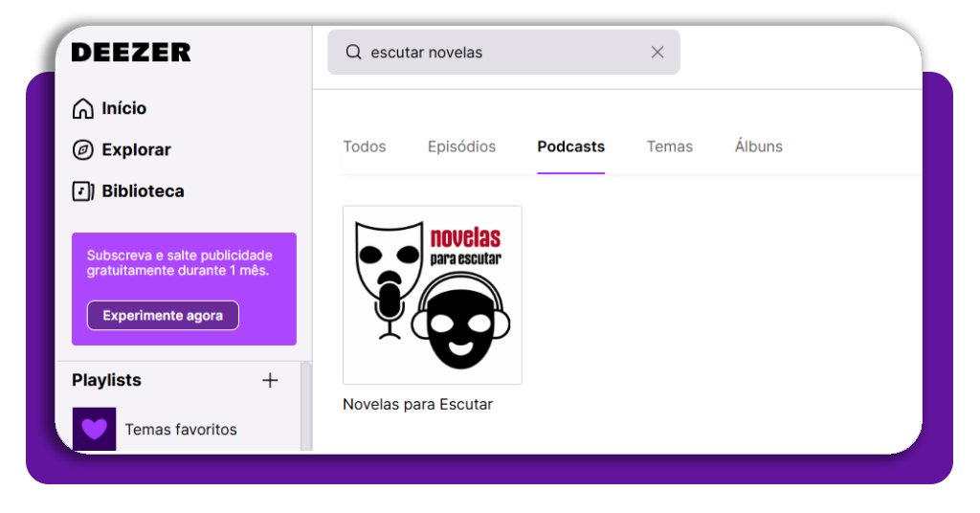Switch to the Todos tab
Screen dimensions: 980x513
(365, 146)
